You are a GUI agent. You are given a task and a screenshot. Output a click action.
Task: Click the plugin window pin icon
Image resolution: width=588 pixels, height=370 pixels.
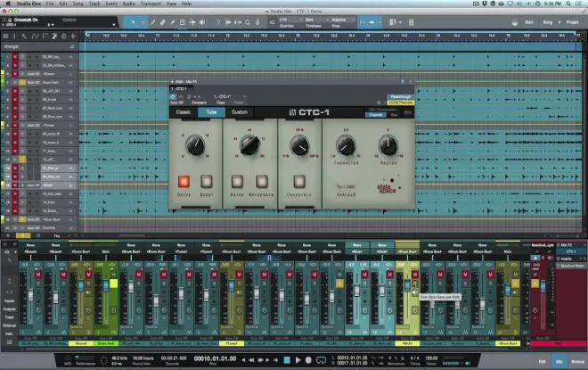[403, 81]
